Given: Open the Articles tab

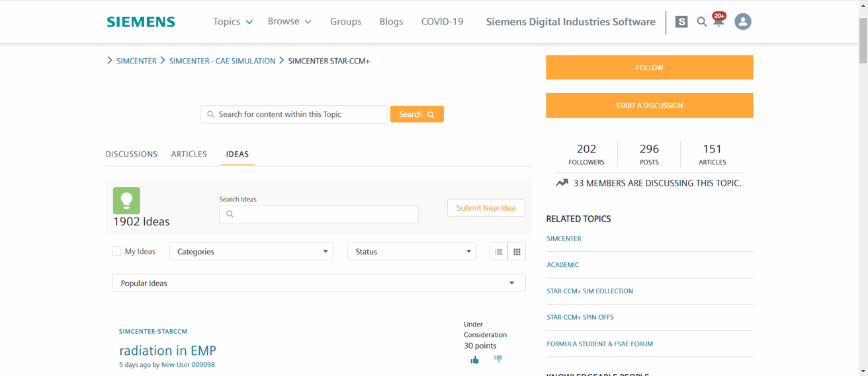Looking at the screenshot, I should click(189, 154).
